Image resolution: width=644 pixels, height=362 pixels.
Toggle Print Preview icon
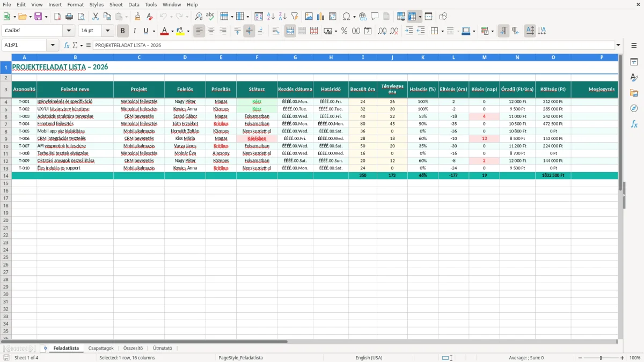[80, 17]
